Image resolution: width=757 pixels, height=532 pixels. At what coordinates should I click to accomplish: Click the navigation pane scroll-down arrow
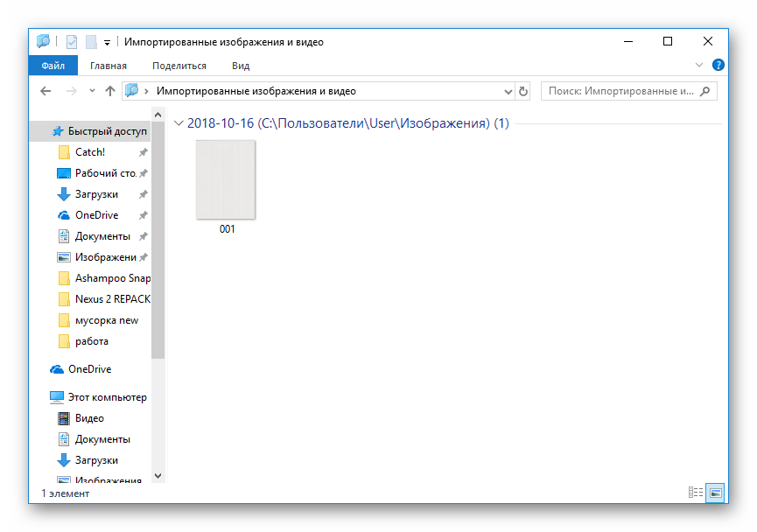[158, 475]
